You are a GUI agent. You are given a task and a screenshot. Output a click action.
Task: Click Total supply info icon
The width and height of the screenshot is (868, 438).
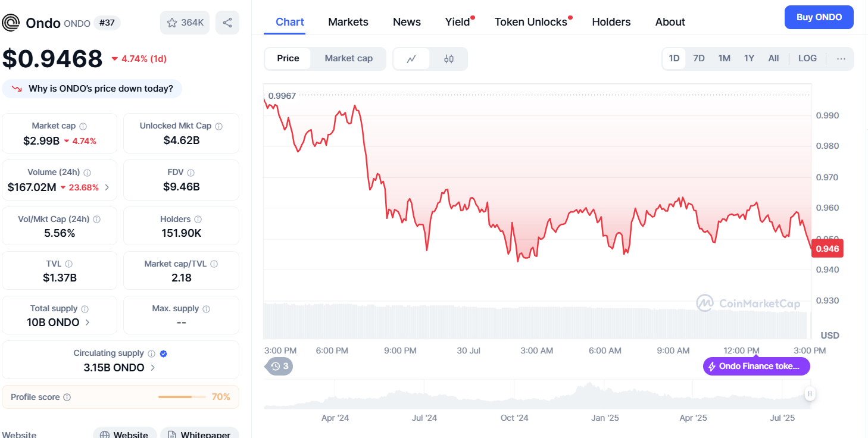[85, 309]
